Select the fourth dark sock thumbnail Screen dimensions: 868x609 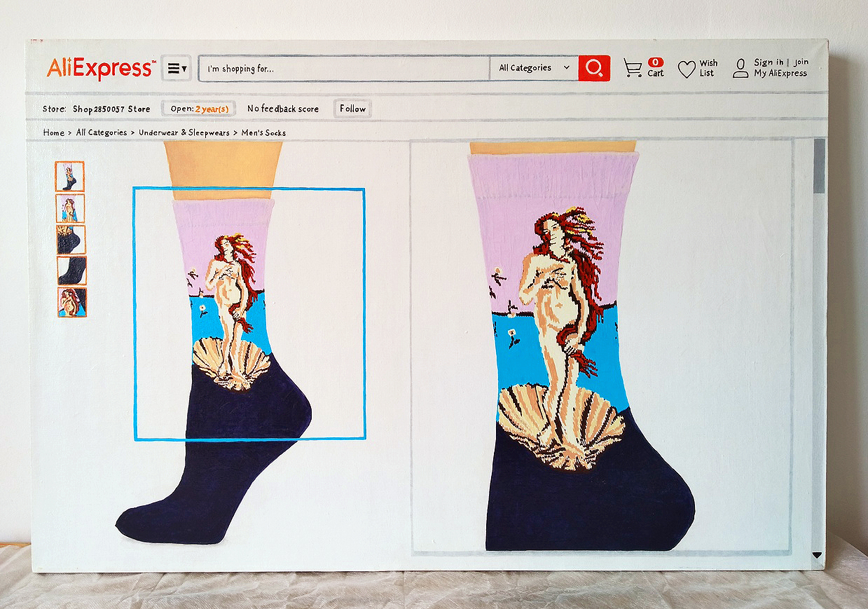pyautogui.click(x=72, y=271)
